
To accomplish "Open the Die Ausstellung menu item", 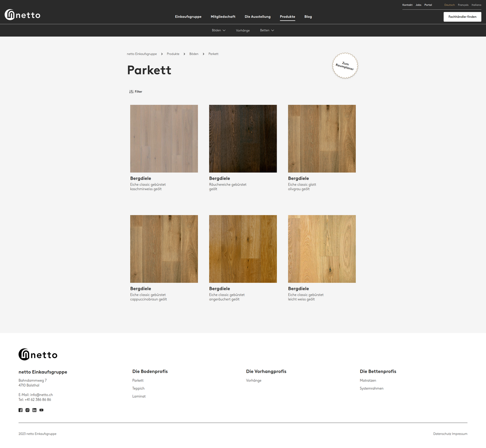I will pyautogui.click(x=258, y=17).
